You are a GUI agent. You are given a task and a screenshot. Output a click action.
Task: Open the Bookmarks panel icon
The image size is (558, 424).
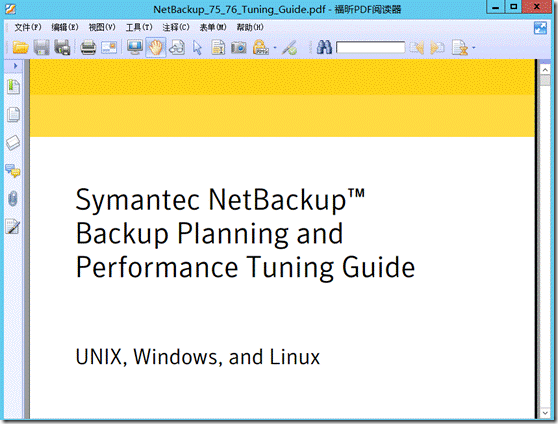[13, 87]
